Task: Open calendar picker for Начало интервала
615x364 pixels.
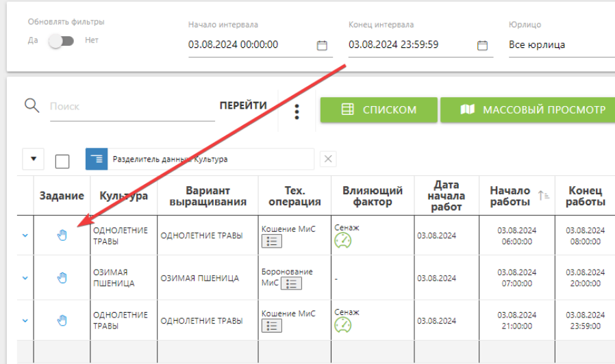Action: 322,45
